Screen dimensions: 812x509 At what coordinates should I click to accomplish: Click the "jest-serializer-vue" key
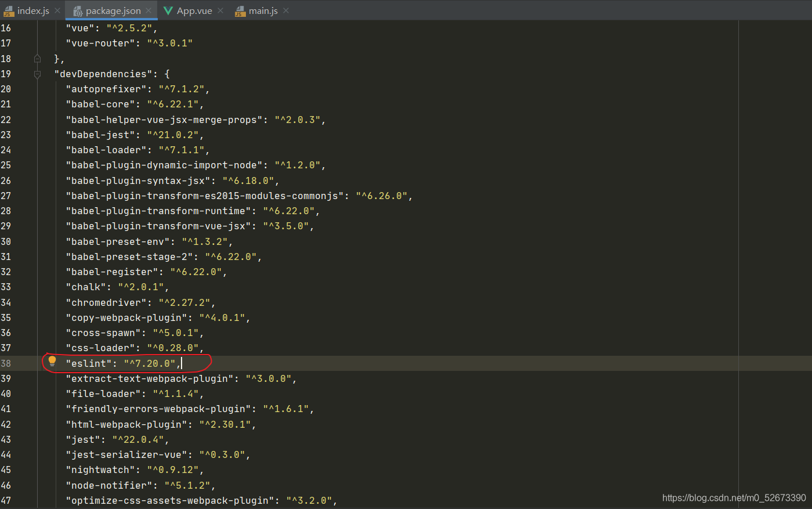tap(126, 454)
